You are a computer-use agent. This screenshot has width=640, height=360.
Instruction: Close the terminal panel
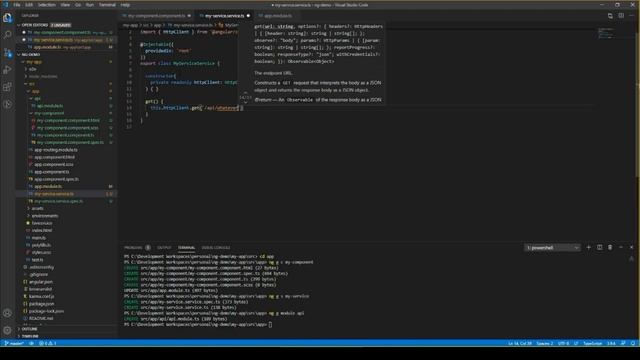pos(631,247)
